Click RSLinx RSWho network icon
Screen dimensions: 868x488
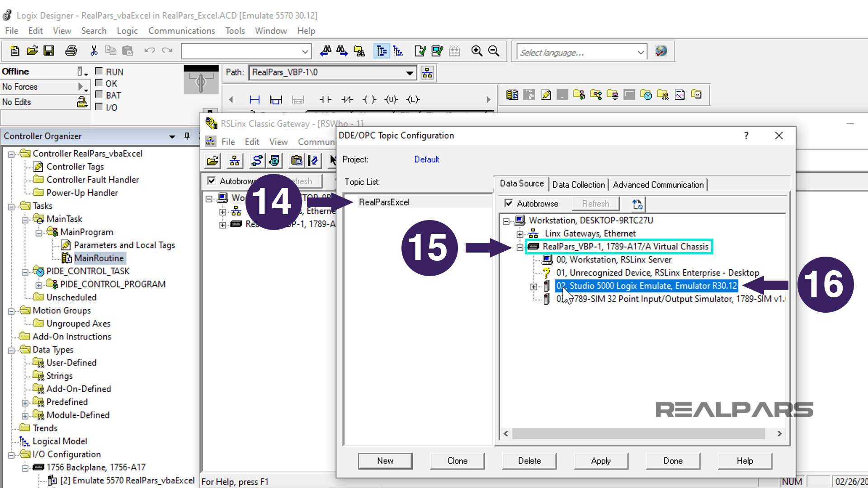pyautogui.click(x=235, y=160)
